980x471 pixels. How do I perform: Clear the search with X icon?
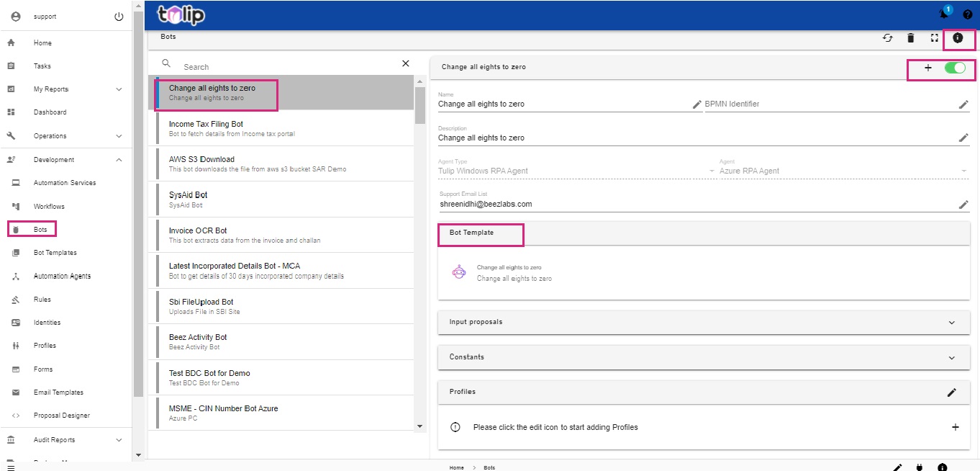point(405,63)
